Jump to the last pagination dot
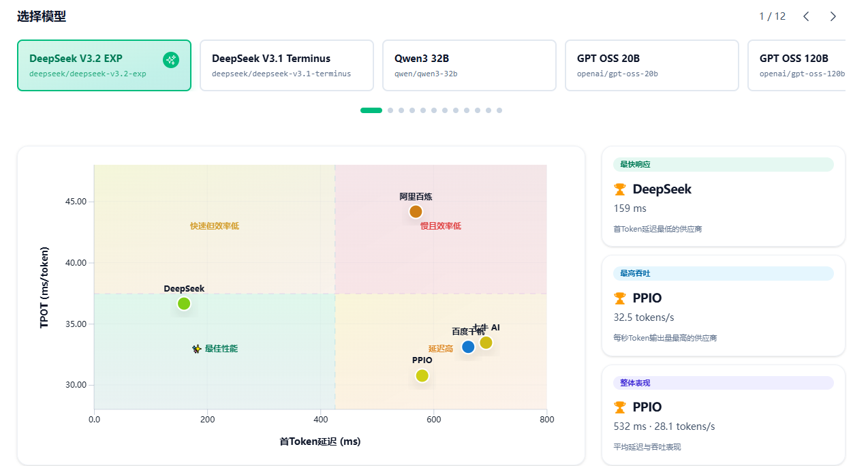The image size is (868, 466). pyautogui.click(x=499, y=110)
